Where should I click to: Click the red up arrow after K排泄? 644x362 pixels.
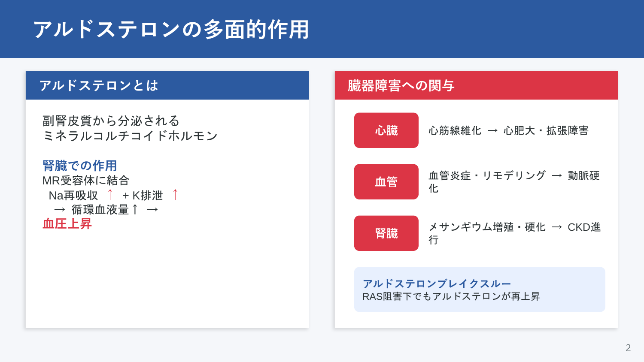coord(175,195)
